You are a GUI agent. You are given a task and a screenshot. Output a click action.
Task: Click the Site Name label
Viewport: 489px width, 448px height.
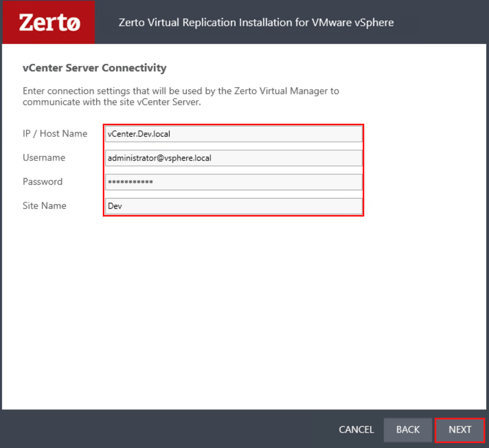click(x=45, y=206)
